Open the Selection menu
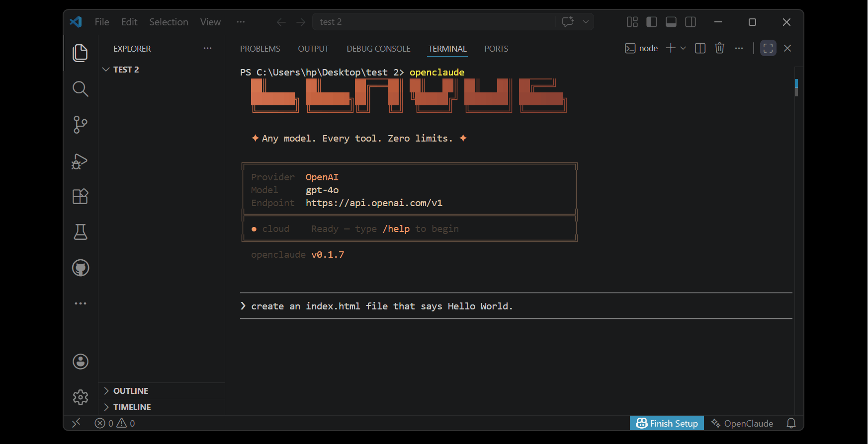Image resolution: width=868 pixels, height=444 pixels. (x=169, y=22)
